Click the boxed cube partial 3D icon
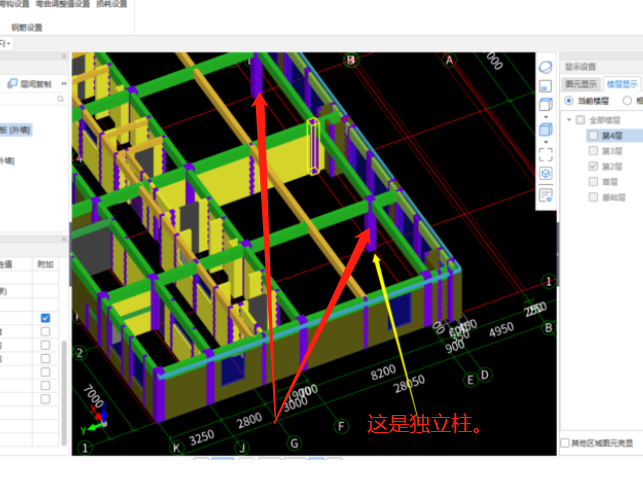This screenshot has width=643, height=482. click(546, 174)
